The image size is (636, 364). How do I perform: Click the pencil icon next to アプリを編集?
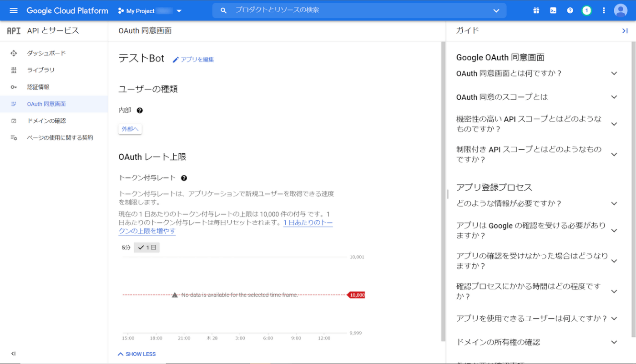(x=176, y=60)
